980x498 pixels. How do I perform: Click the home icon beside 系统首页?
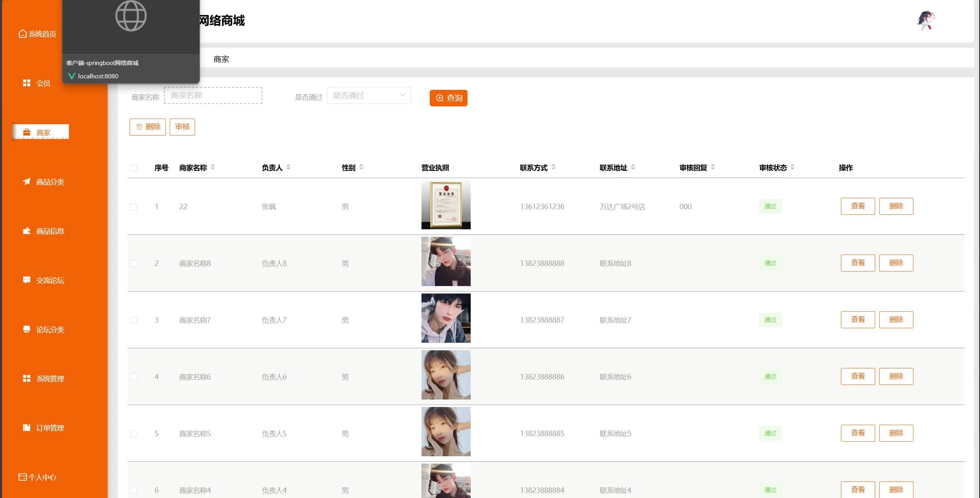coord(22,34)
